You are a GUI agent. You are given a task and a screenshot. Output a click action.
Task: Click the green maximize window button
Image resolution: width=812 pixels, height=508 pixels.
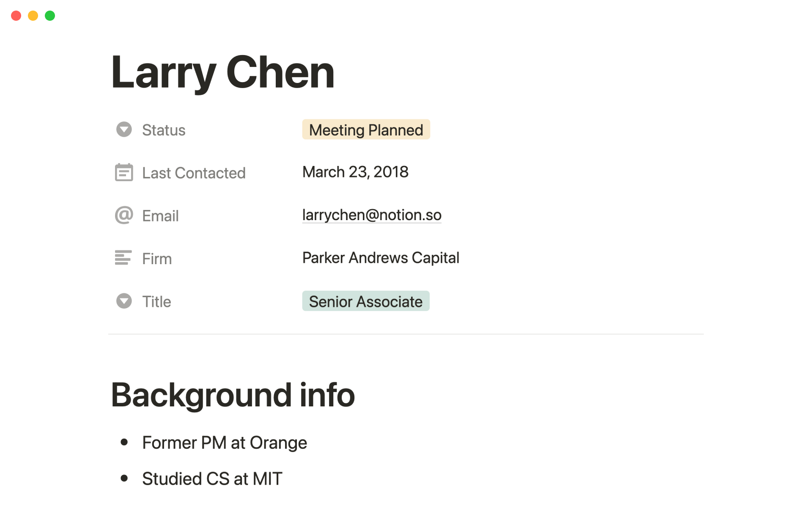(50, 16)
